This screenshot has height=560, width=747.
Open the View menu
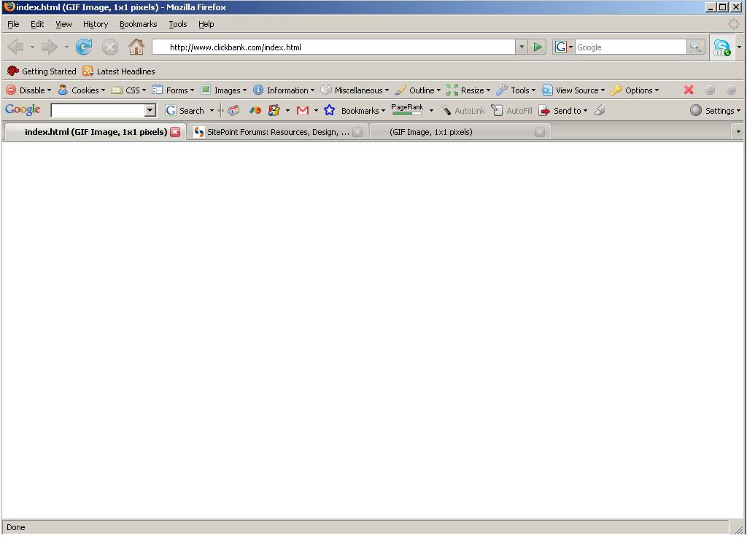(x=63, y=24)
